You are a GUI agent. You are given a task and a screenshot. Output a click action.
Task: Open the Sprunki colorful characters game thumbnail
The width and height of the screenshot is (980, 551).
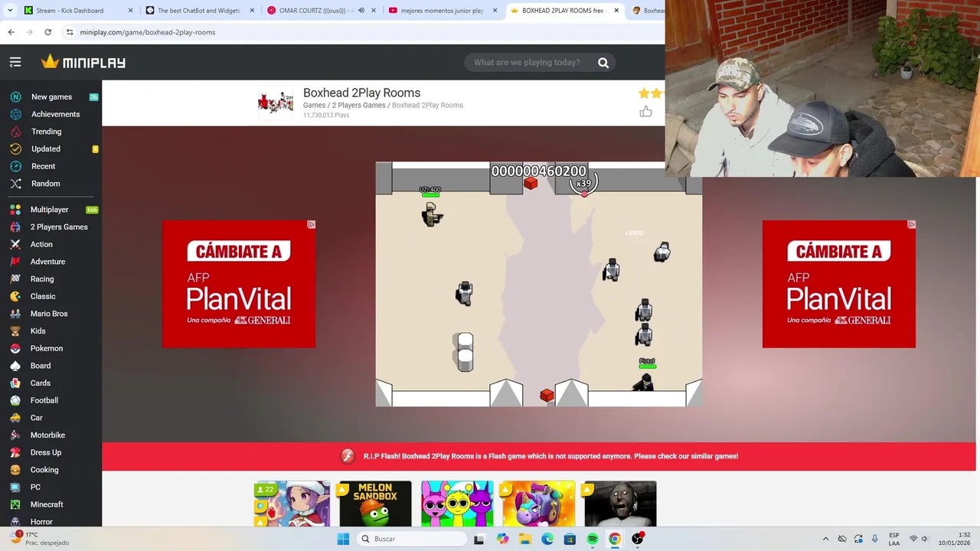click(457, 504)
